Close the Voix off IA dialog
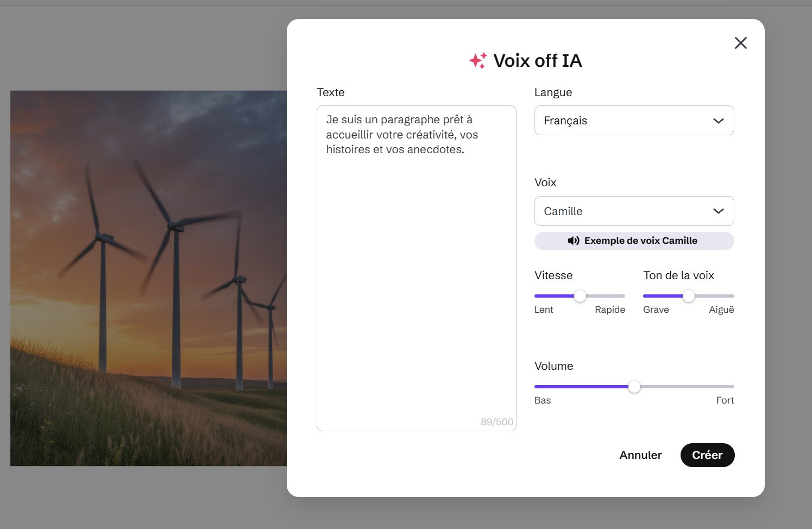 pos(740,43)
